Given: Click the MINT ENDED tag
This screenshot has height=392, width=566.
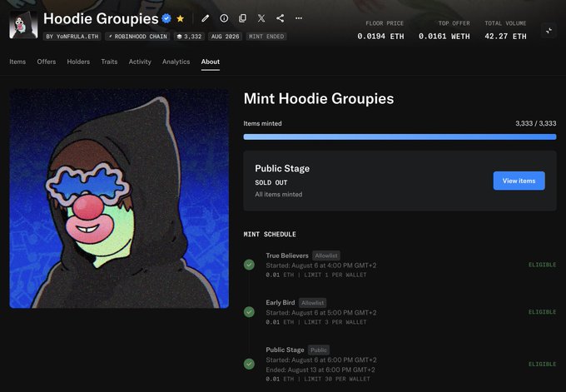Looking at the screenshot, I should click(266, 37).
